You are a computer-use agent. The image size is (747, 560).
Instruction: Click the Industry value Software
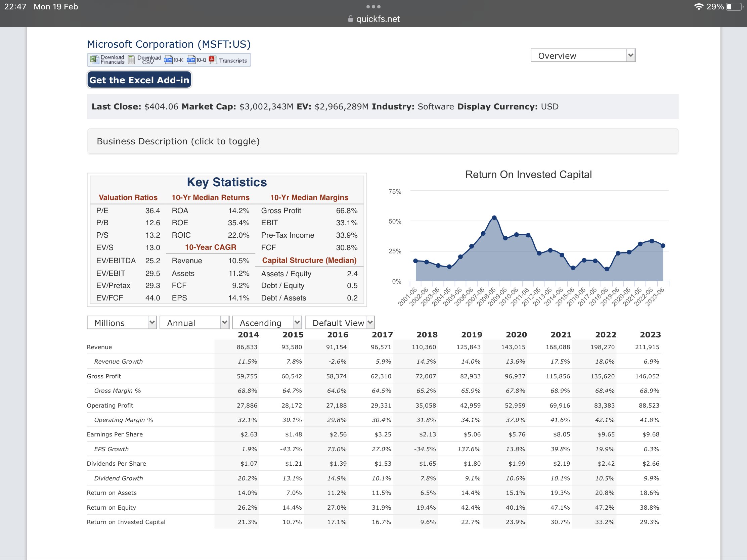[436, 107]
